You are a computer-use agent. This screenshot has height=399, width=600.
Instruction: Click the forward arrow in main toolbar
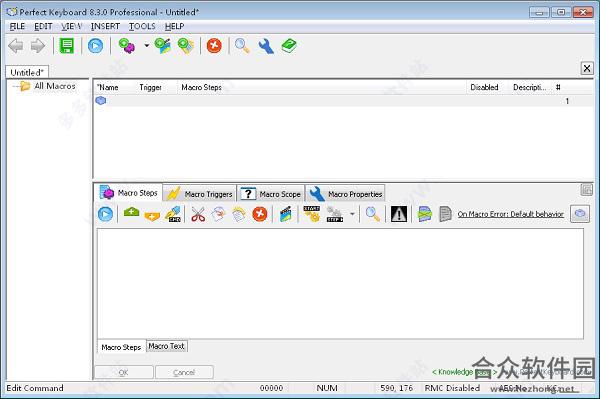38,46
